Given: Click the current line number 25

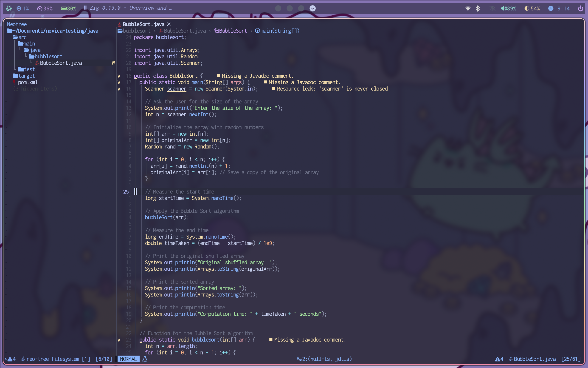Looking at the screenshot, I should pyautogui.click(x=126, y=191).
